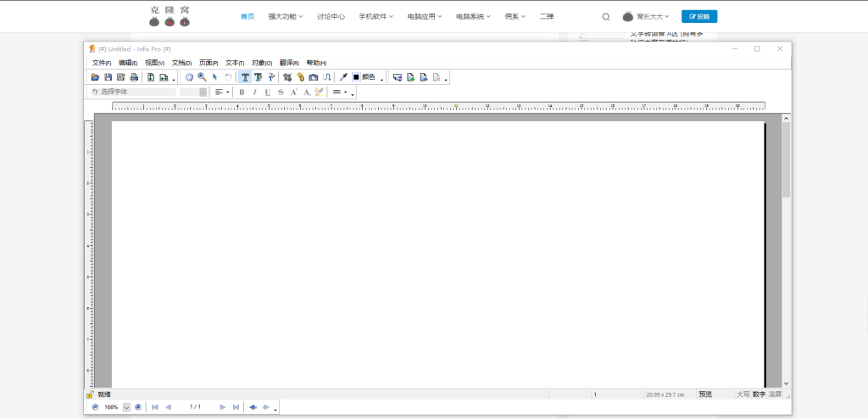
Task: Go to next page arrow
Action: coord(223,407)
